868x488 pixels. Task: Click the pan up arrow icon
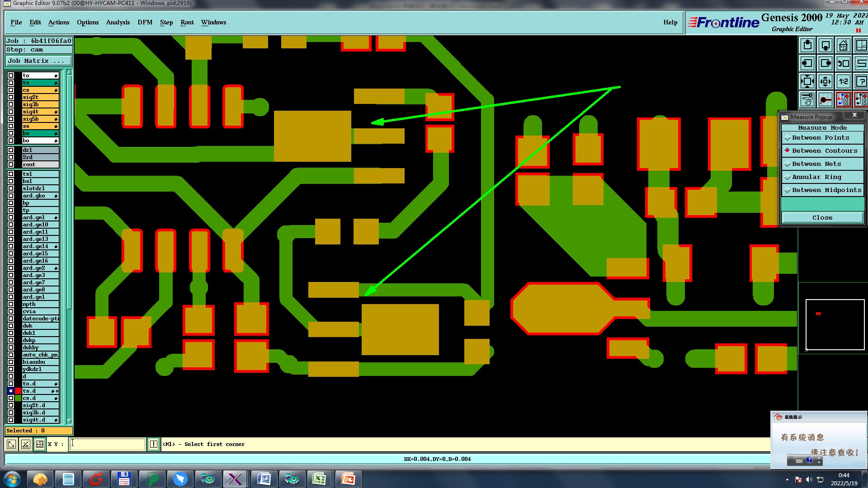click(807, 46)
